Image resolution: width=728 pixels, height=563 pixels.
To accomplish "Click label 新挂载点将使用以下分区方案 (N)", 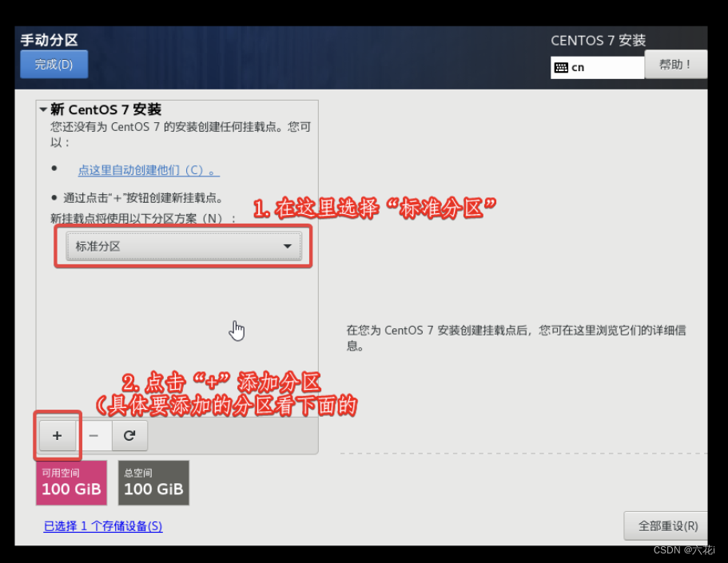I will coord(143,218).
